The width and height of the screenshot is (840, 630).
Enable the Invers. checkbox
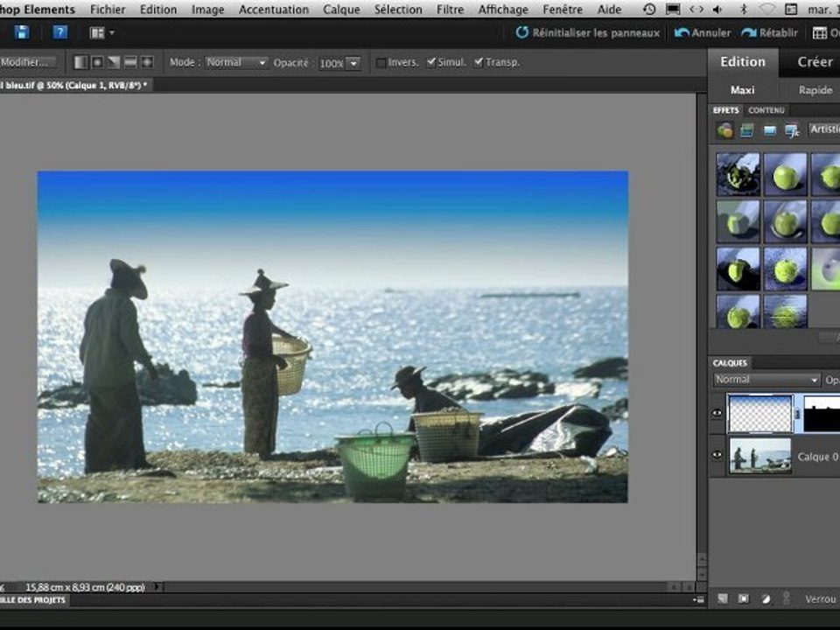(381, 63)
